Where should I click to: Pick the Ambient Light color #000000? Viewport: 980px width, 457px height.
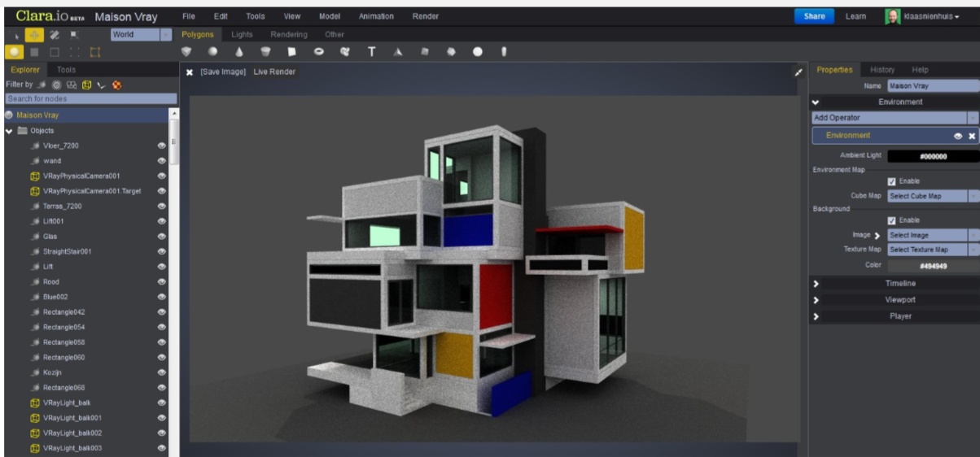tap(933, 156)
